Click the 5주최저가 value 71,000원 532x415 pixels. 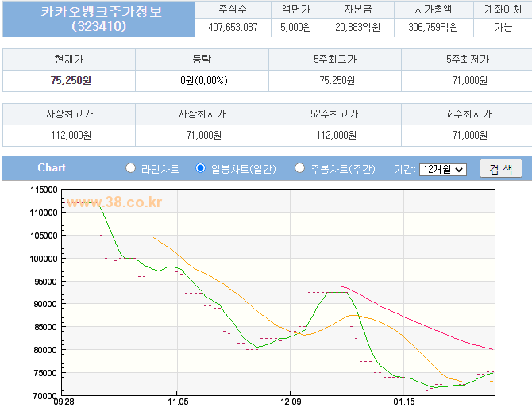[469, 80]
